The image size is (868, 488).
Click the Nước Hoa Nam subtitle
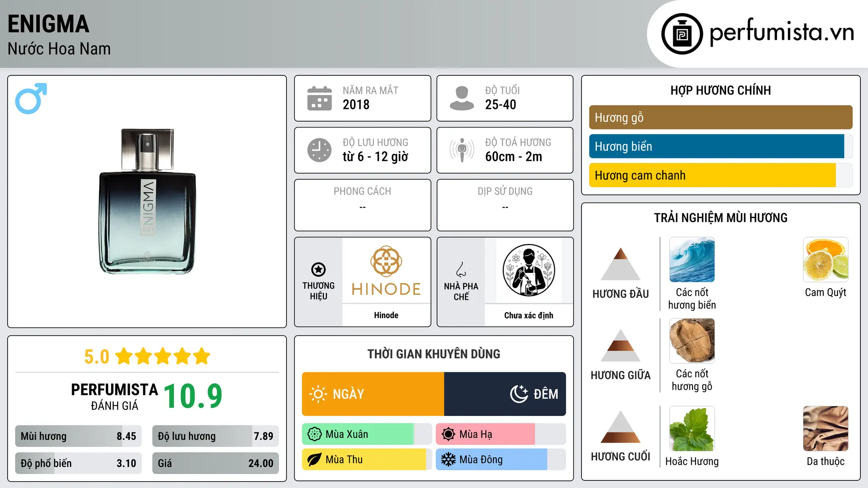[x=59, y=49]
